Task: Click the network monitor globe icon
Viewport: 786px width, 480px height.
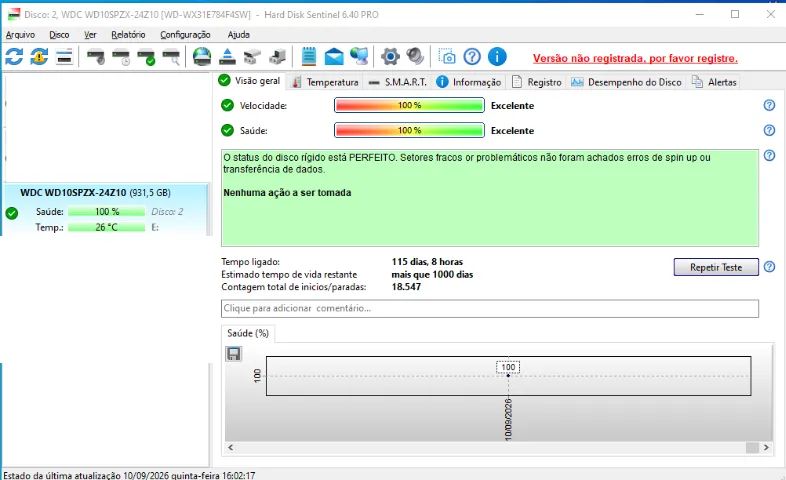Action: pyautogui.click(x=359, y=57)
